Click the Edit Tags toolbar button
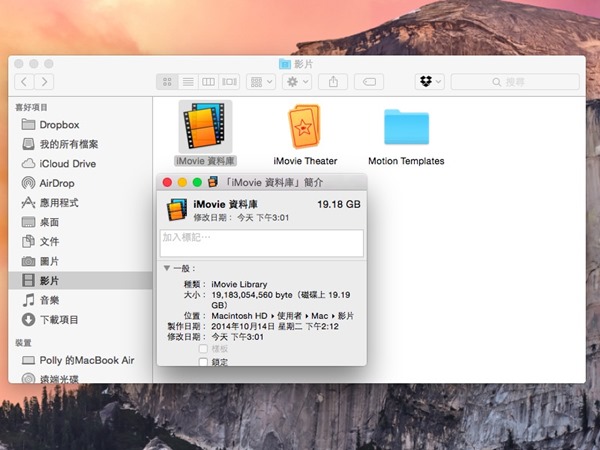 (x=369, y=82)
